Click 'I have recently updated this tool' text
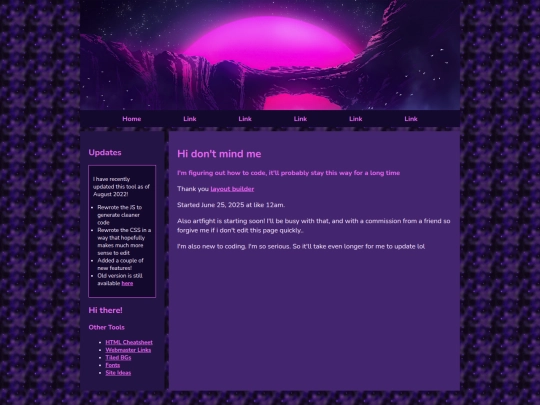This screenshot has width=540, height=405. (121, 187)
